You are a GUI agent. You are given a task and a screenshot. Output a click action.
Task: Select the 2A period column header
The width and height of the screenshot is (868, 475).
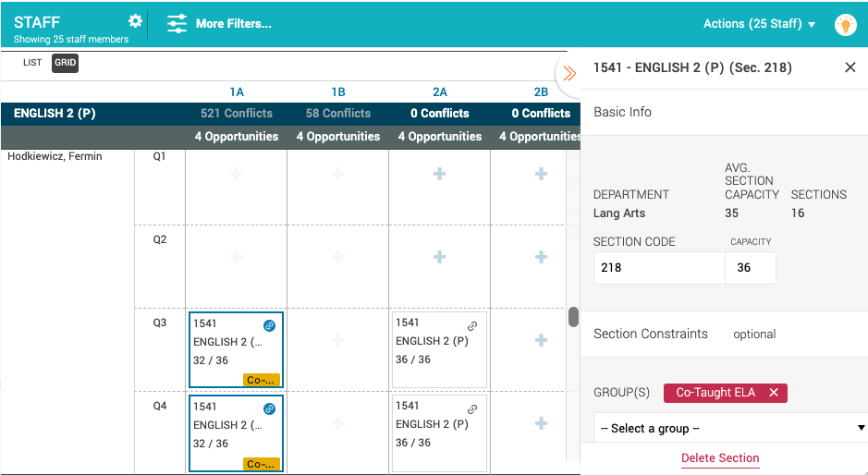pyautogui.click(x=439, y=91)
